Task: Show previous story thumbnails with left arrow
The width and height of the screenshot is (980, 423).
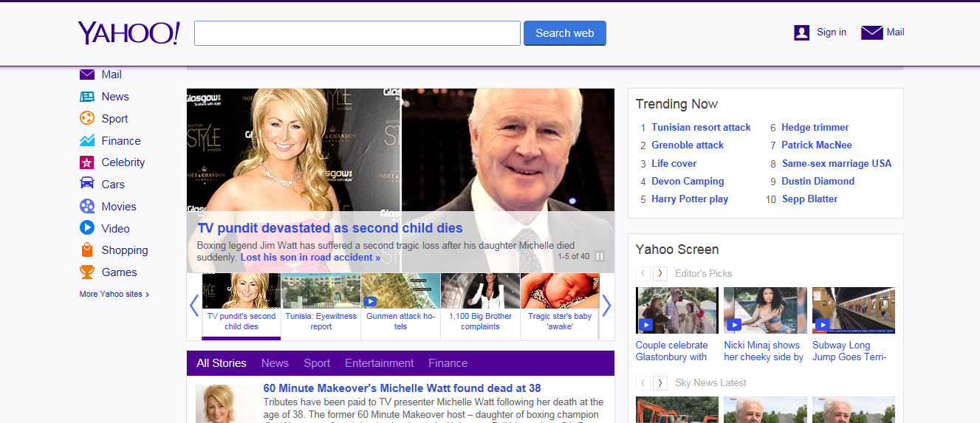Action: (x=194, y=306)
